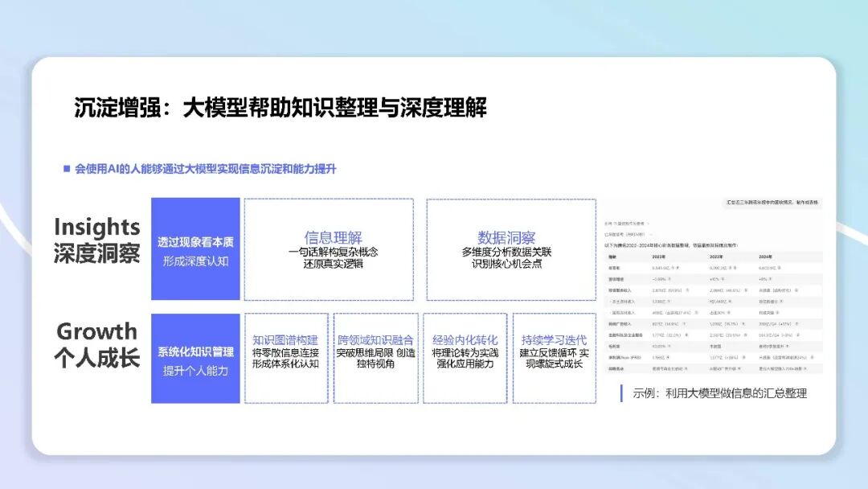
Task: Click 提升个人能力 in the blue box
Action: (x=195, y=371)
